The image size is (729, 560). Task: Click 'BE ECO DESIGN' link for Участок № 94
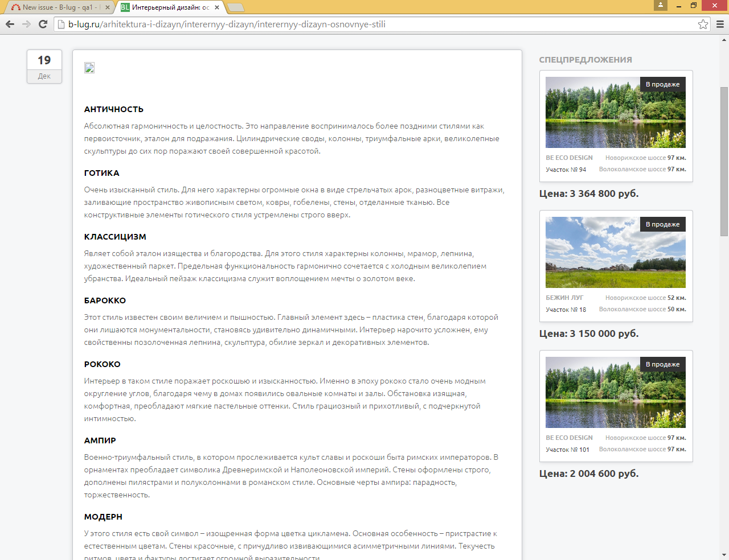click(569, 158)
